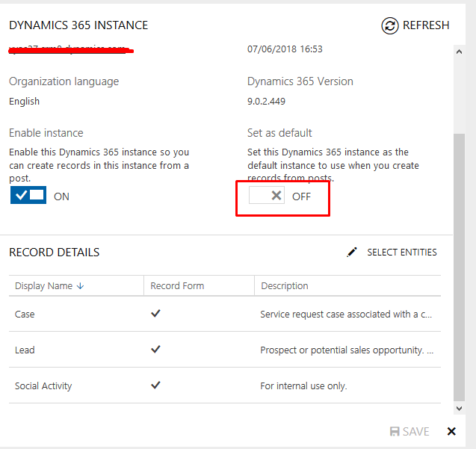The height and width of the screenshot is (449, 476).
Task: Select the Case entity row name
Action: 25,315
